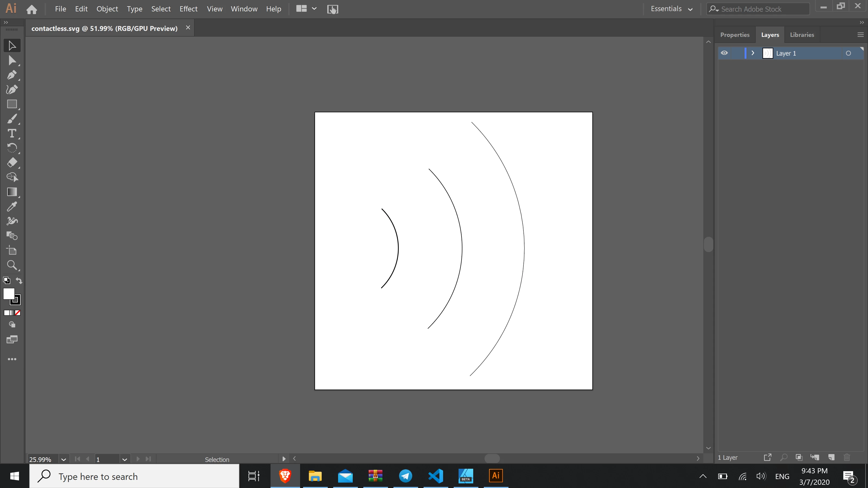
Task: Click Layer 1 target circle
Action: pyautogui.click(x=848, y=53)
